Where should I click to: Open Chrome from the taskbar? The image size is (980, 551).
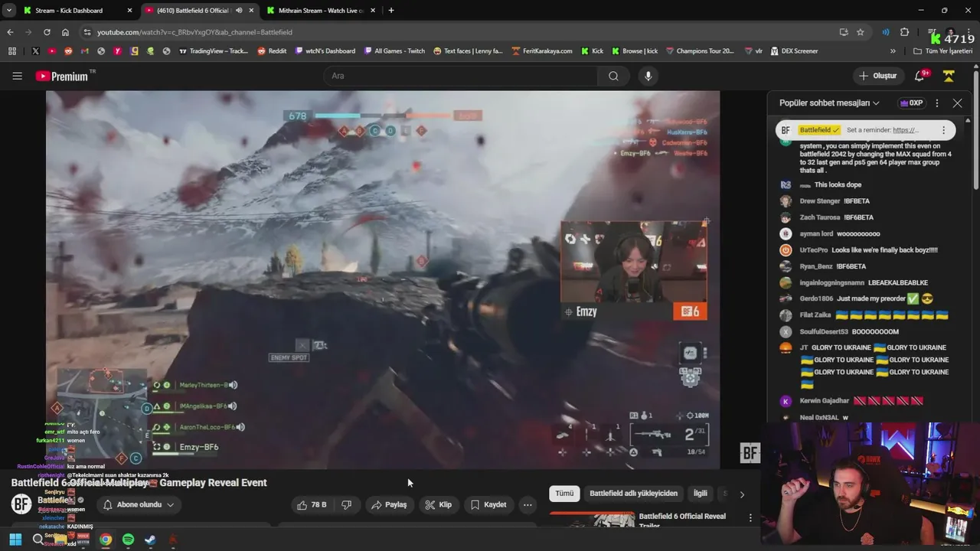click(106, 540)
